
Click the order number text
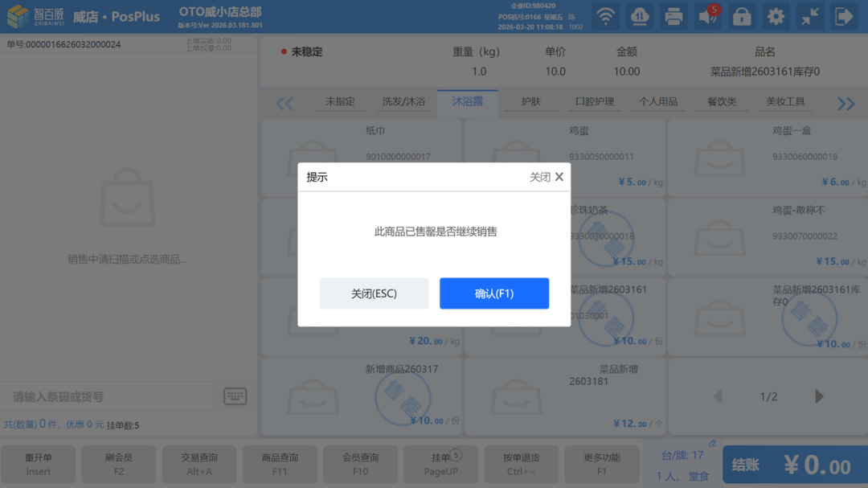click(x=63, y=44)
